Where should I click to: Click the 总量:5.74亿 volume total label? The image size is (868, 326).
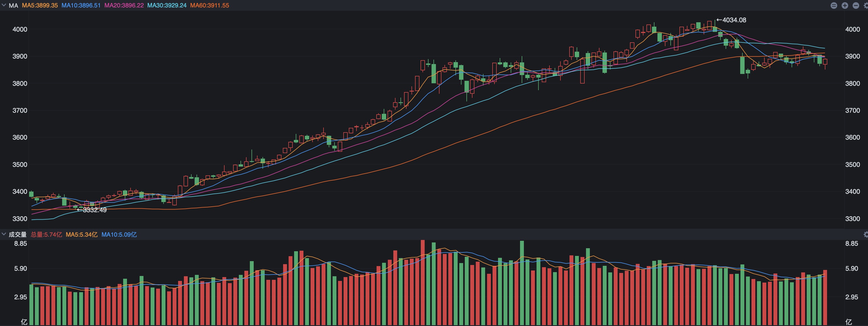tap(46, 234)
